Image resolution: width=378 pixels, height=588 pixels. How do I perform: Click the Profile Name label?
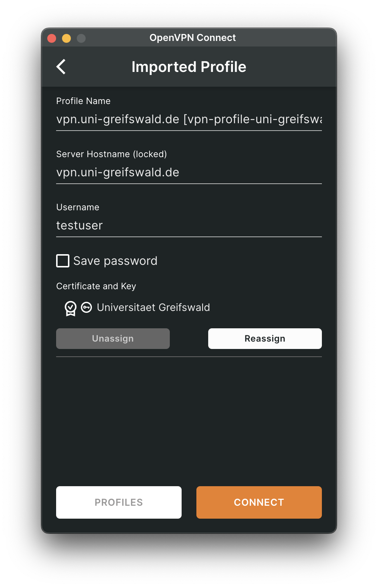tap(83, 101)
